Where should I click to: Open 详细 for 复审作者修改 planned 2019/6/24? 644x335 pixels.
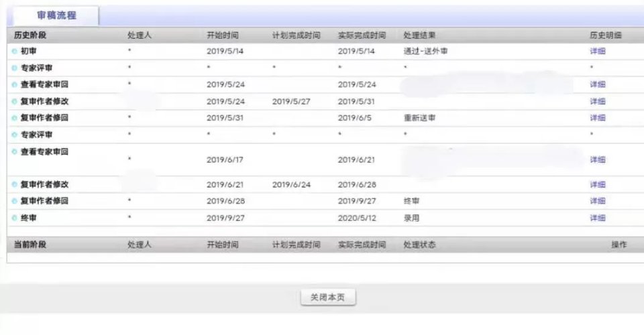597,185
